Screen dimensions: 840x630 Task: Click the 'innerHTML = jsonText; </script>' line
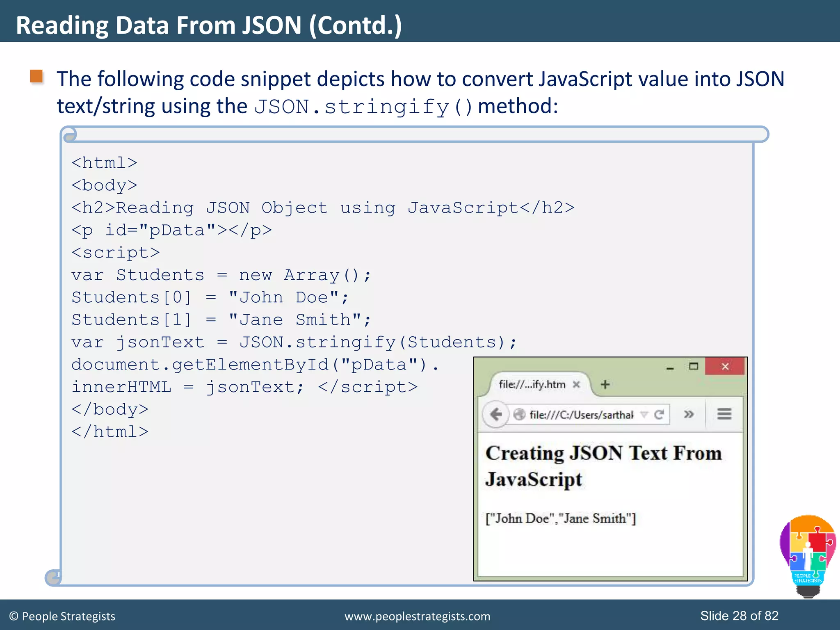click(x=244, y=387)
